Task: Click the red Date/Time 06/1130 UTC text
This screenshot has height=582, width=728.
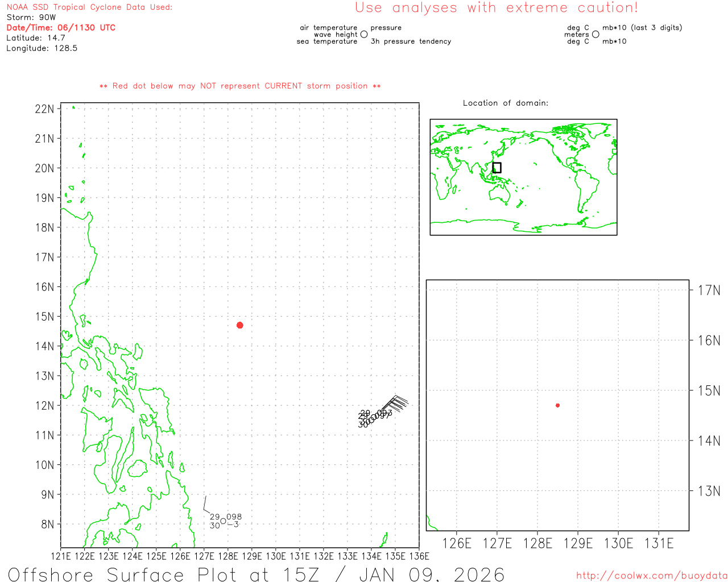Action: tap(61, 27)
